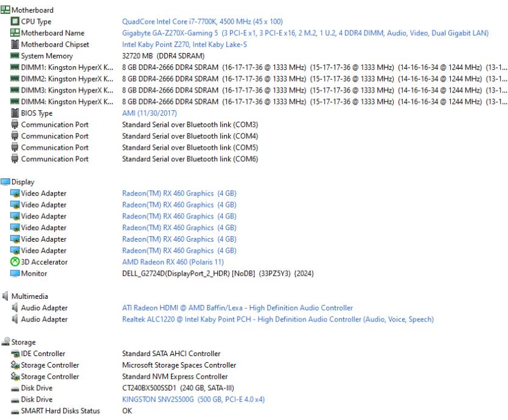Click the ATI Radeon HDMI Audio Adapter speaker icon
The image size is (508, 420).
coord(15,307)
